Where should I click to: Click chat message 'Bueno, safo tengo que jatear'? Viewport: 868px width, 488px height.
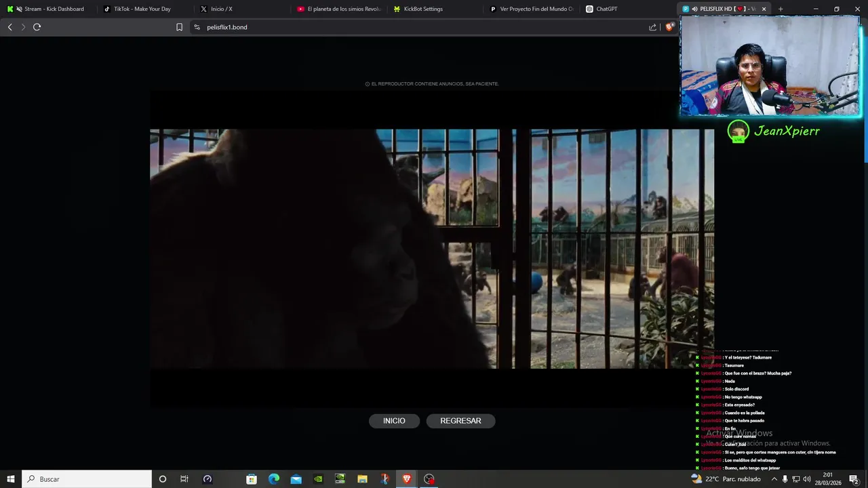coord(752,468)
